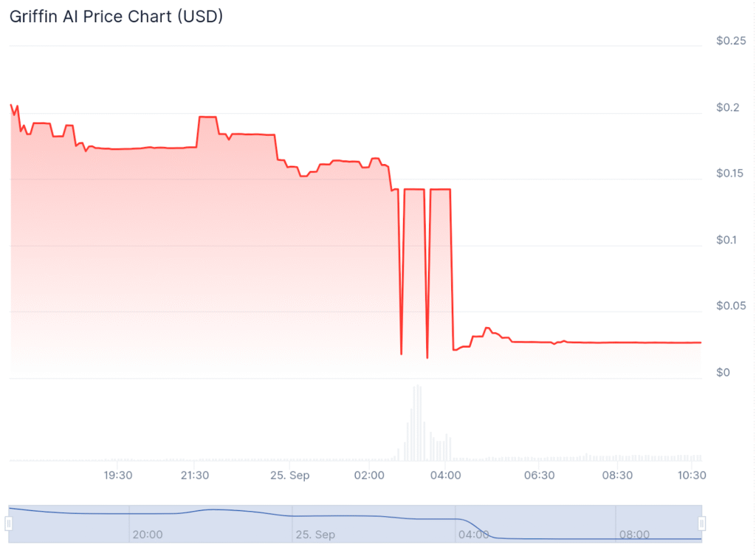Click the $0.25 price axis label

(x=731, y=41)
